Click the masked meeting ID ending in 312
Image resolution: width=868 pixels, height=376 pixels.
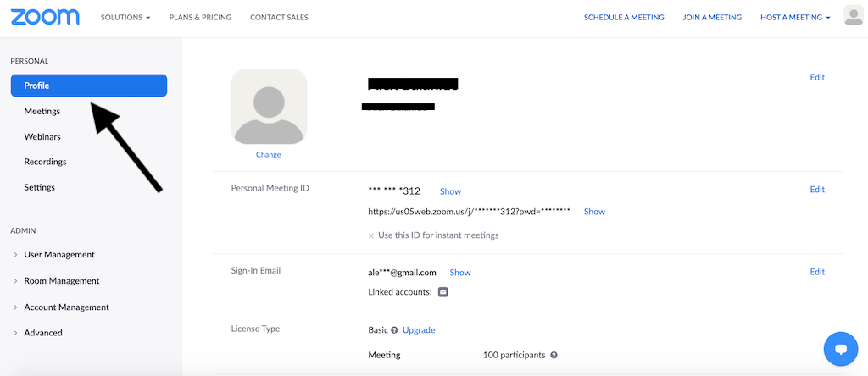[x=394, y=191]
